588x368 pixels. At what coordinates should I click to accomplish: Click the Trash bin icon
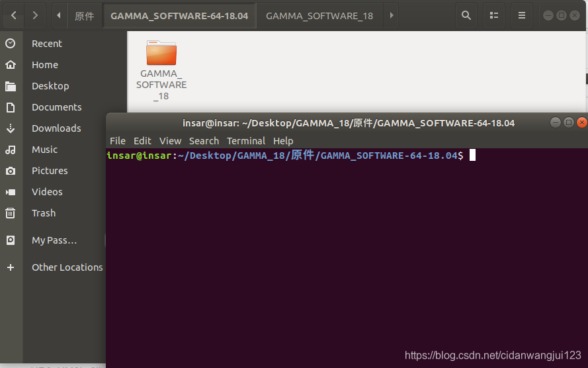click(x=11, y=213)
